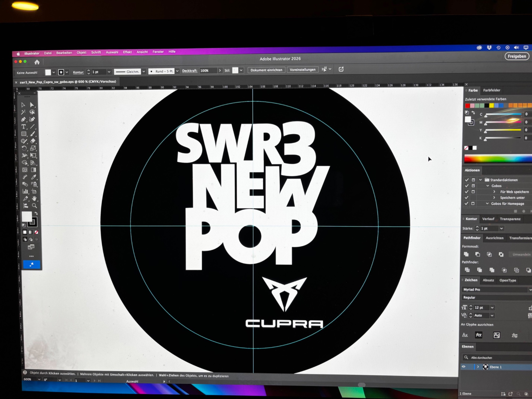Select the Zoom tool
The width and height of the screenshot is (532, 399).
pos(34,206)
